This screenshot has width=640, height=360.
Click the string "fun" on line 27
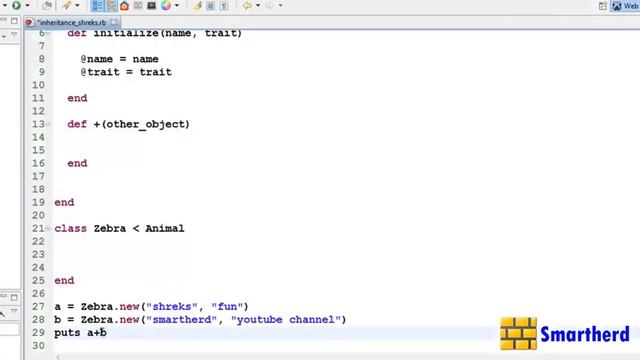pyautogui.click(x=227, y=307)
